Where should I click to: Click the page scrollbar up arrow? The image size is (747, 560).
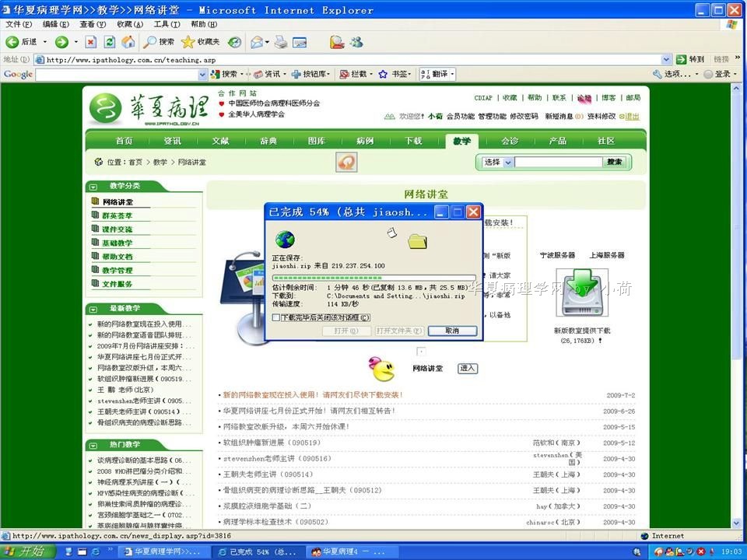pos(736,89)
